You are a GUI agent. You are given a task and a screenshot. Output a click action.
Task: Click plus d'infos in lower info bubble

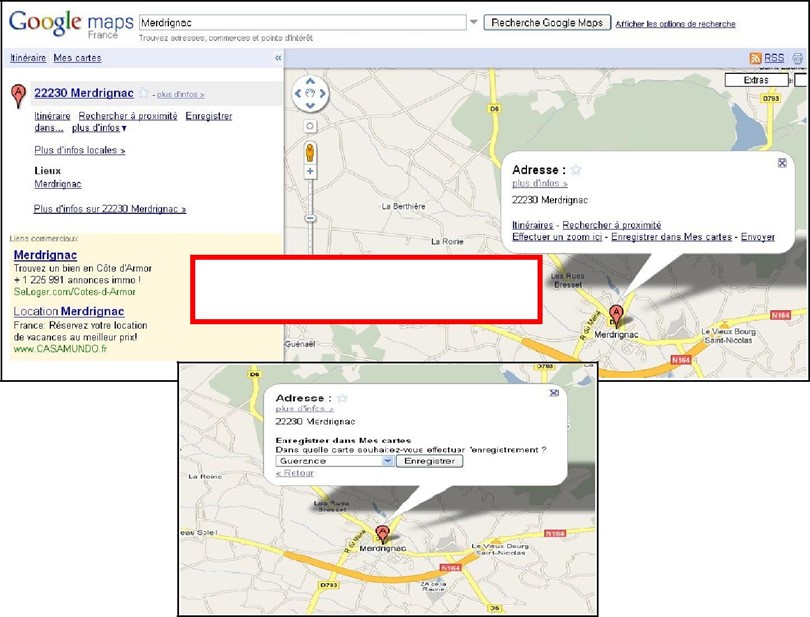point(305,409)
